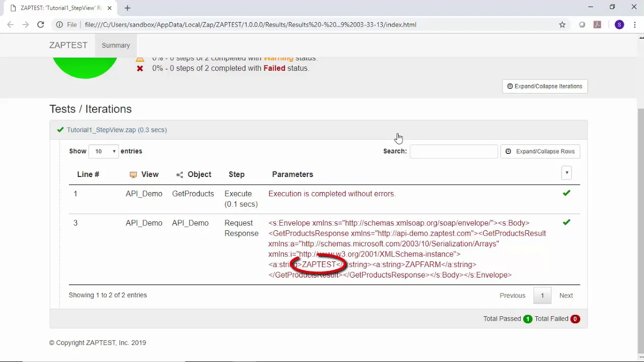Click the browser back arrow
This screenshot has width=644, height=362.
[11, 25]
